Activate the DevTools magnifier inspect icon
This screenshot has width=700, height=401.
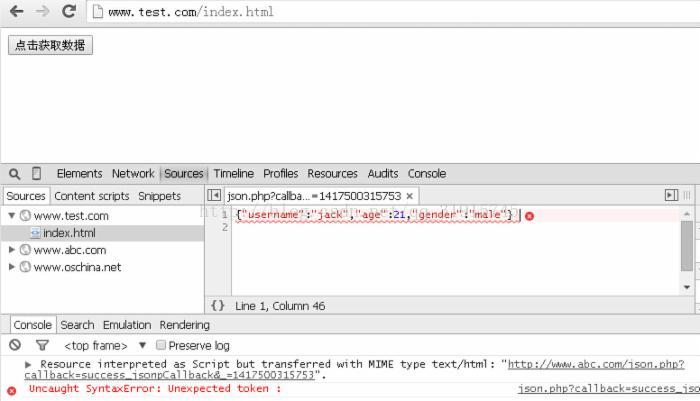[14, 174]
